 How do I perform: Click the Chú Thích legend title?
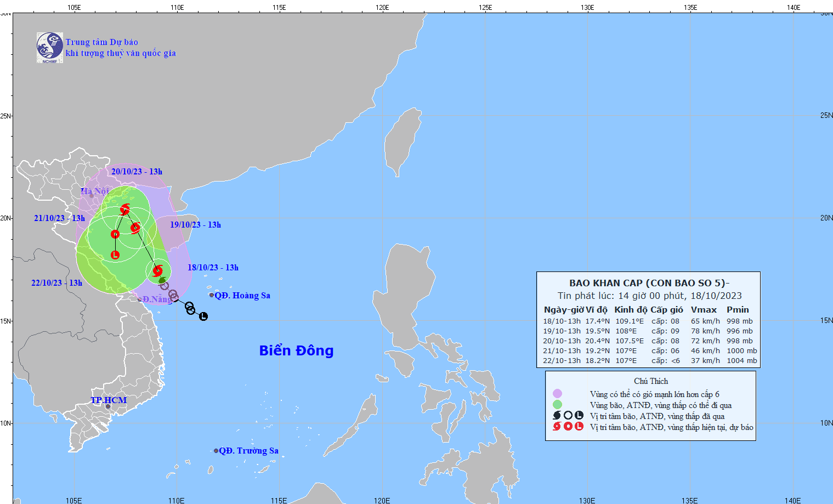pos(651,381)
